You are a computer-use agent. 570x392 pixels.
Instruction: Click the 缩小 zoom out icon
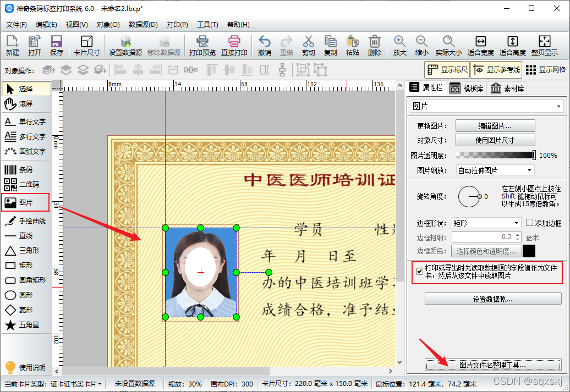click(421, 46)
